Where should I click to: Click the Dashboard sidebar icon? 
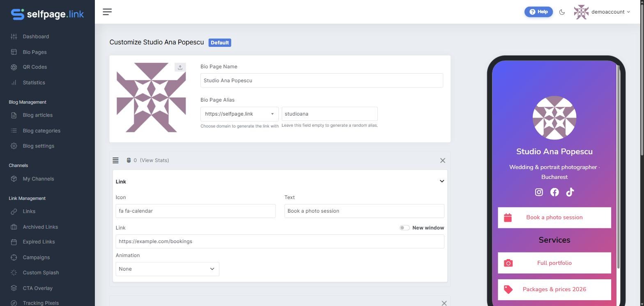pyautogui.click(x=14, y=37)
